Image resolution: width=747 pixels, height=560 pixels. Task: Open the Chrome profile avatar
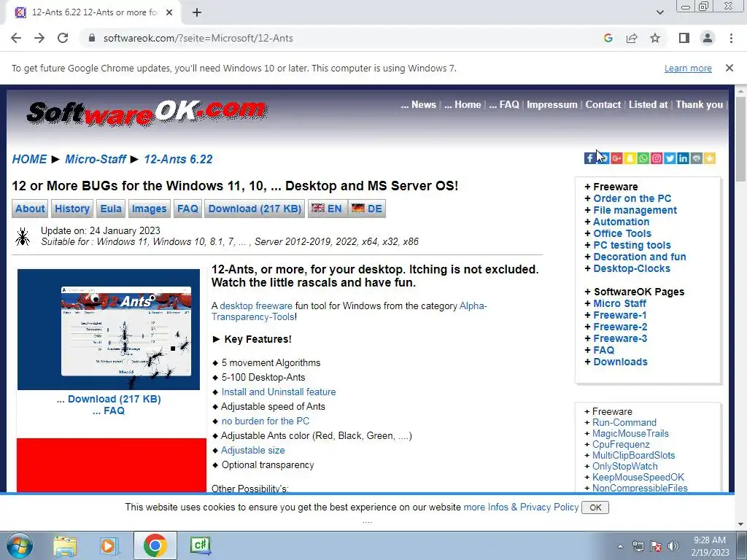point(708,38)
